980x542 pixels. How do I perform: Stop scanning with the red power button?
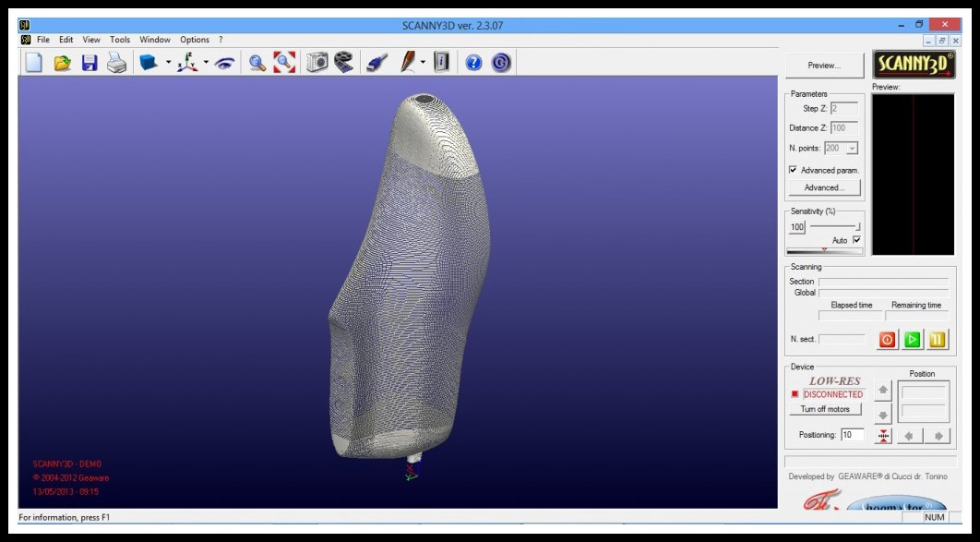tap(887, 340)
